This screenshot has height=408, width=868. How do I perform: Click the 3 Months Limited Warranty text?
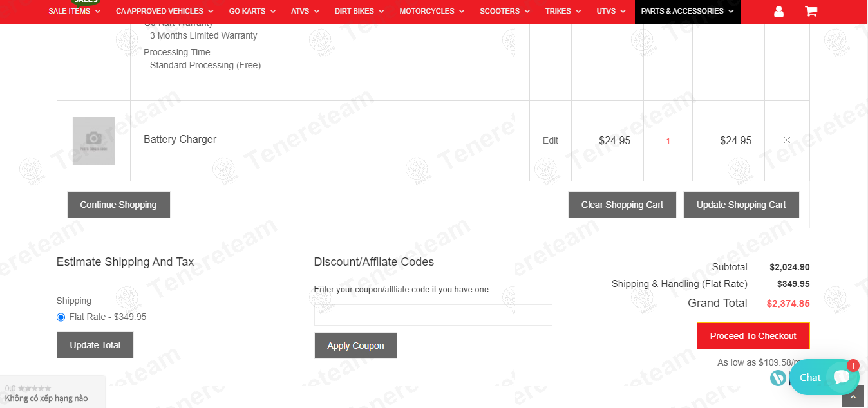pos(203,35)
